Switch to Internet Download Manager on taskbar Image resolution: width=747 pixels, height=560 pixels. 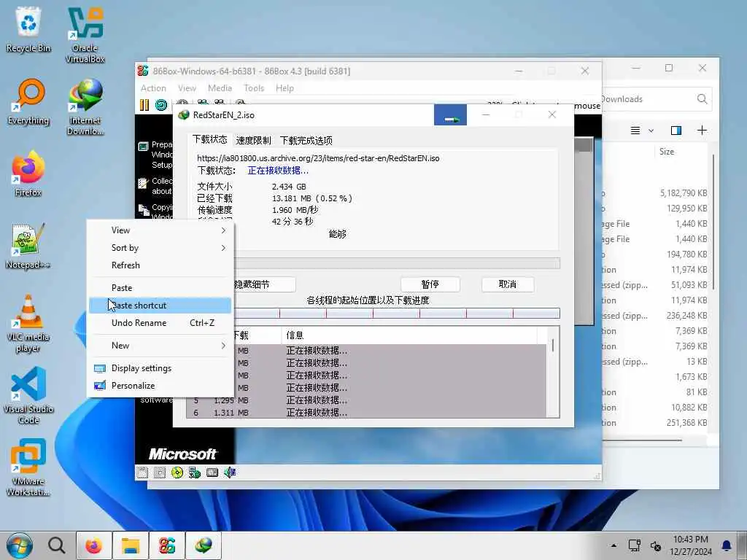tap(204, 545)
